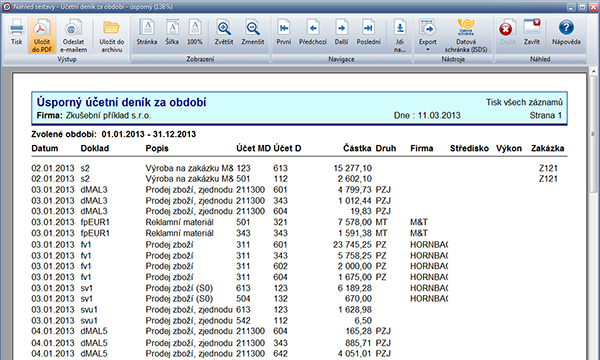Click the Nástroje group label
The height and width of the screenshot is (360, 600).
(x=453, y=59)
